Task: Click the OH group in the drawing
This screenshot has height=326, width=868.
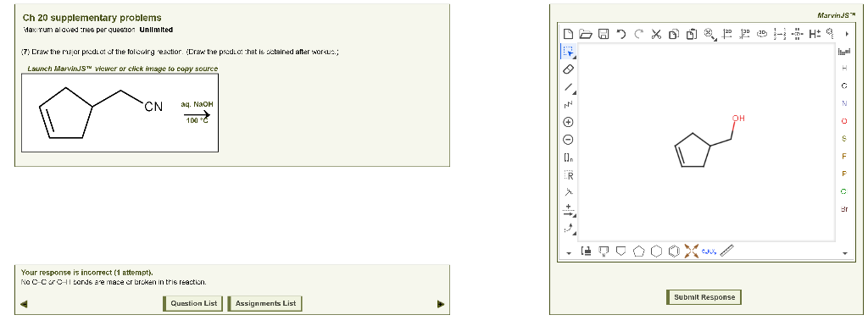Action: 738,119
